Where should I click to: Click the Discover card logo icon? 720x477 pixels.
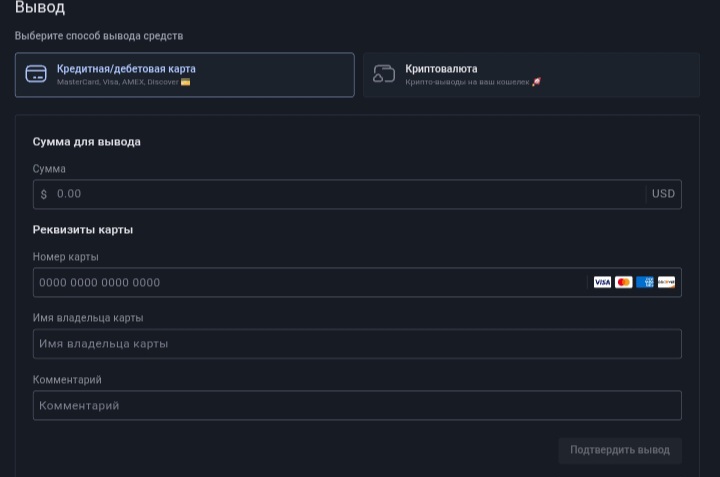pyautogui.click(x=667, y=283)
